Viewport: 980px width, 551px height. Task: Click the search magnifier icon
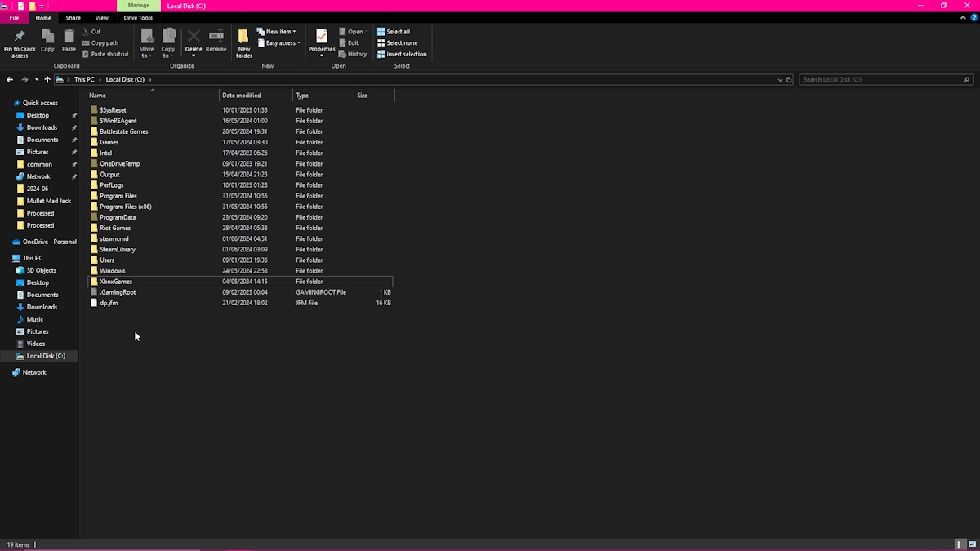pos(967,79)
